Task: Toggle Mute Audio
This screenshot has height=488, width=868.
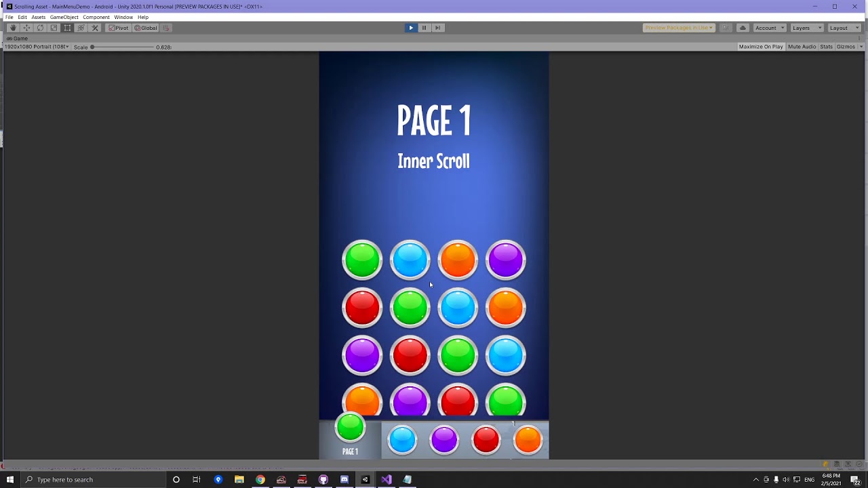Action: pyautogui.click(x=802, y=47)
